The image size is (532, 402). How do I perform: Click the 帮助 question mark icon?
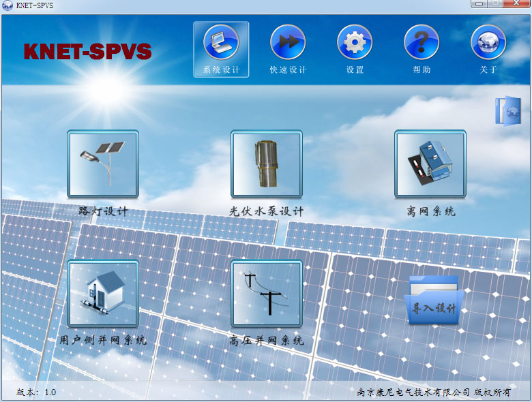(422, 42)
